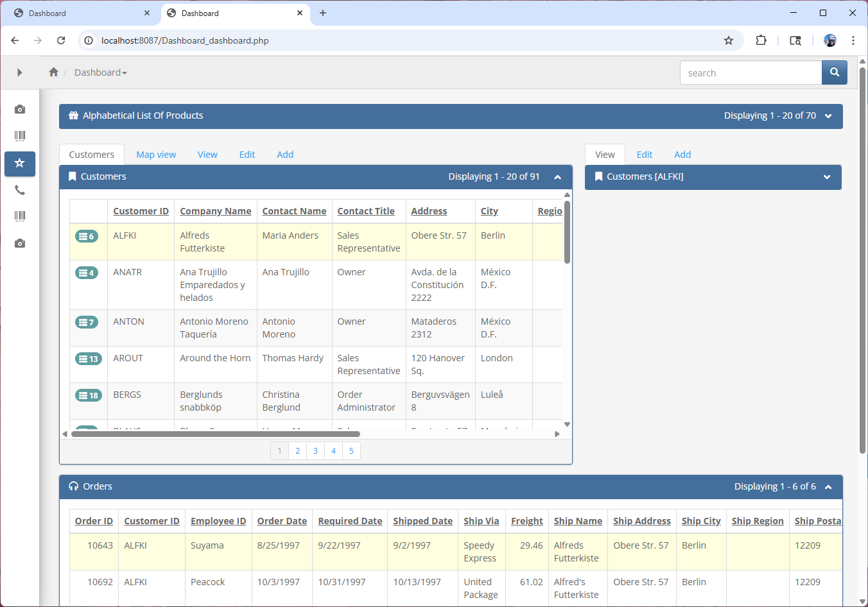Screen dimensions: 868x607
Task: Open the detail badge for customer ALFKI
Action: pyautogui.click(x=87, y=236)
